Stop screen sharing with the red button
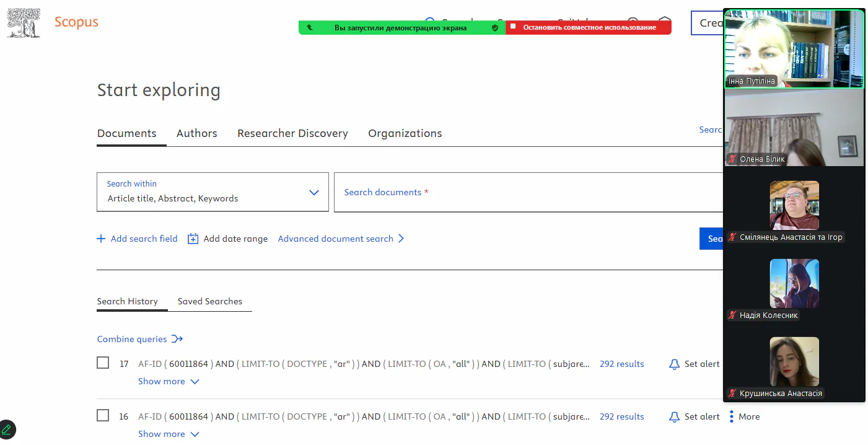This screenshot has width=868, height=445. tap(589, 28)
